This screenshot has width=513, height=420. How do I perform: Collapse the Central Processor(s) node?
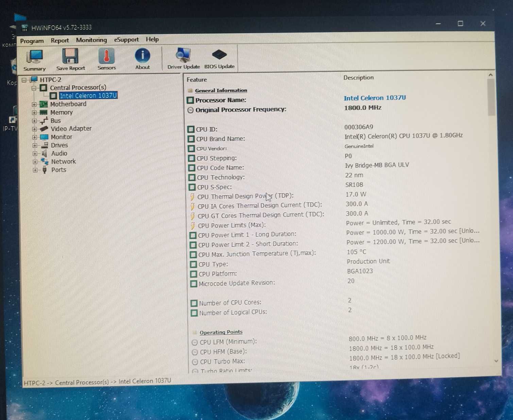[x=34, y=88]
